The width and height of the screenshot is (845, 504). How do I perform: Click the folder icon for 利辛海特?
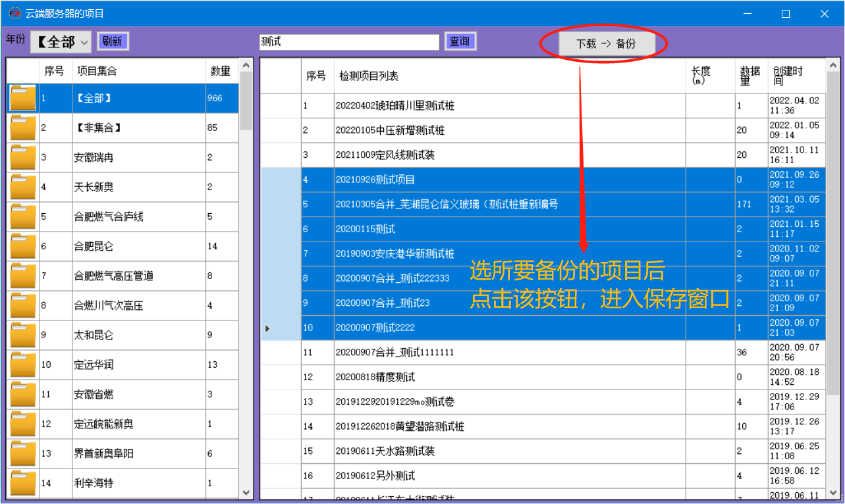tap(23, 484)
